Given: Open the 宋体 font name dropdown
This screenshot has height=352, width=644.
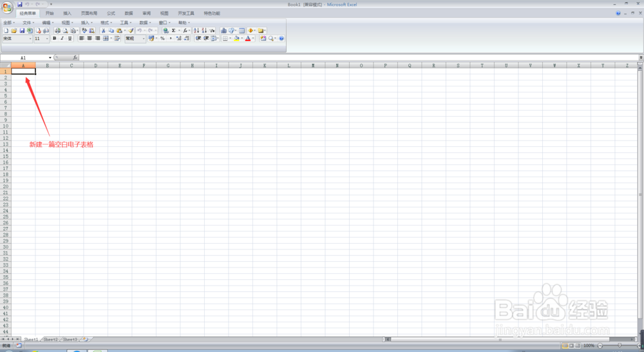Looking at the screenshot, I should (30, 39).
